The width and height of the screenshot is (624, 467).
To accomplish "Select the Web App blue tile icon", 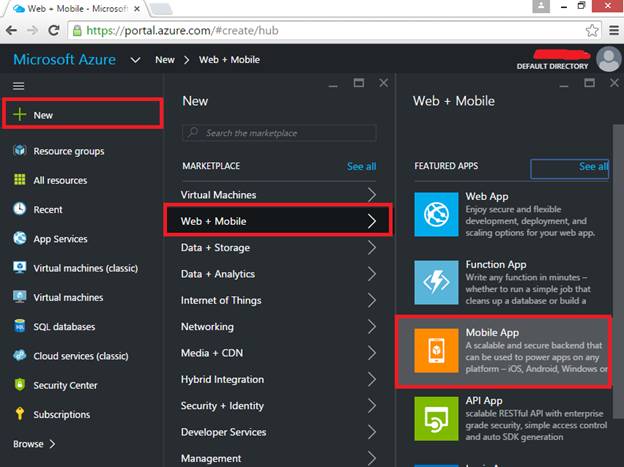I will 436,214.
